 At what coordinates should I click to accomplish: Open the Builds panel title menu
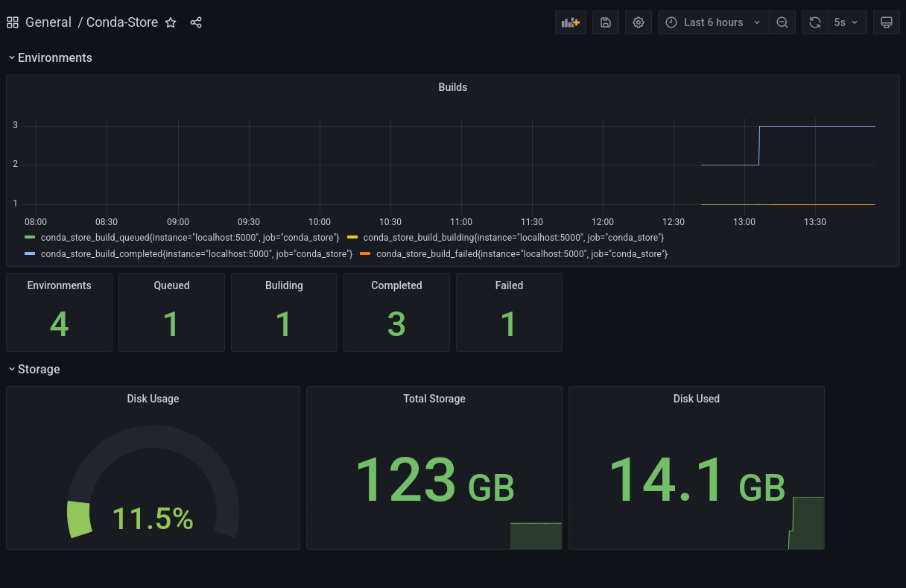point(452,87)
